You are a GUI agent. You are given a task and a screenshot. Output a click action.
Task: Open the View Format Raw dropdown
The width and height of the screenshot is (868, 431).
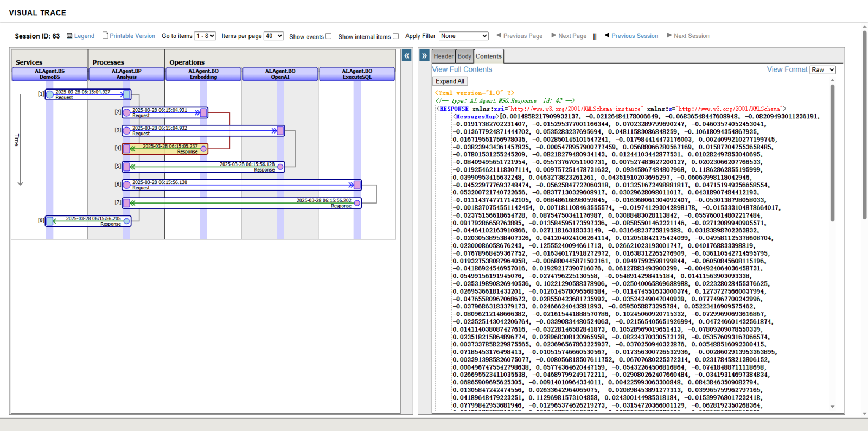(822, 69)
